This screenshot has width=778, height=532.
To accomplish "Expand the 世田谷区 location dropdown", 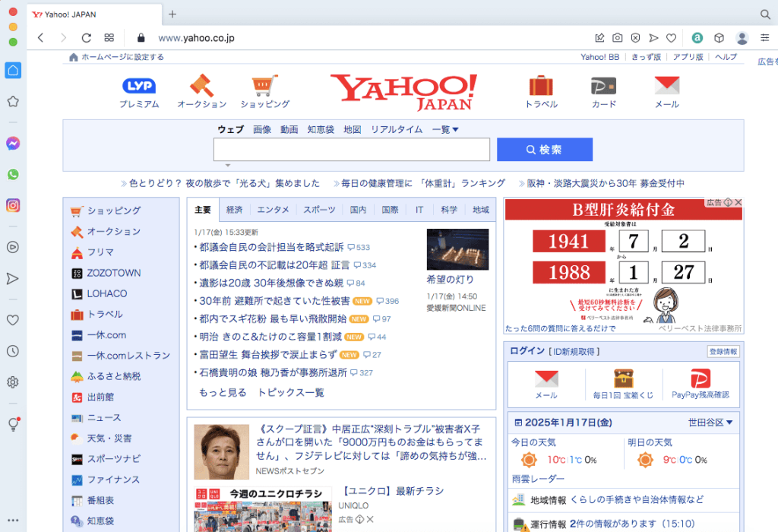I will tap(710, 423).
